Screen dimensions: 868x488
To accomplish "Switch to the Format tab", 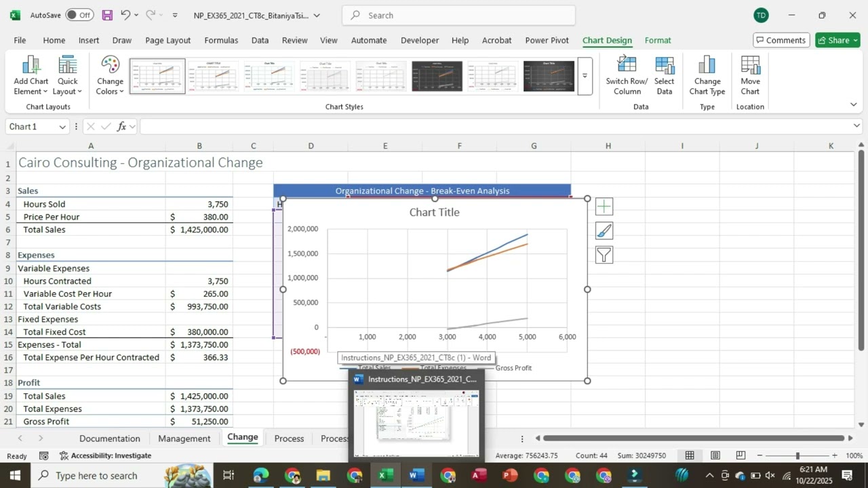I will 658,40.
